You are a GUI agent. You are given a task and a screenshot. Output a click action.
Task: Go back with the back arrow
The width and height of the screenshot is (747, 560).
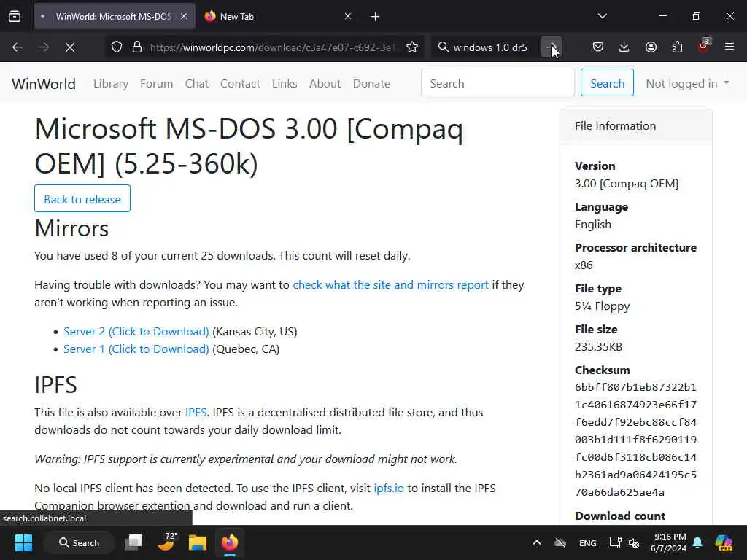coord(18,47)
